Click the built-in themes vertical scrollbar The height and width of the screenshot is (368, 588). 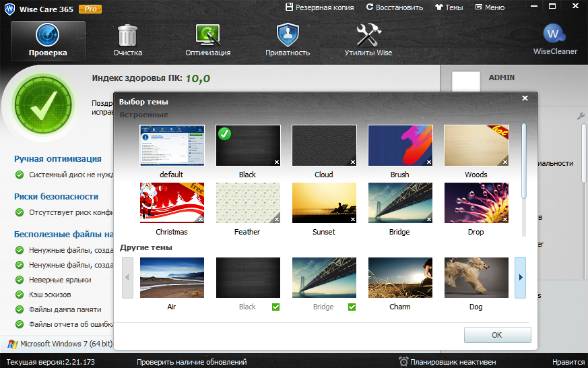point(524,161)
